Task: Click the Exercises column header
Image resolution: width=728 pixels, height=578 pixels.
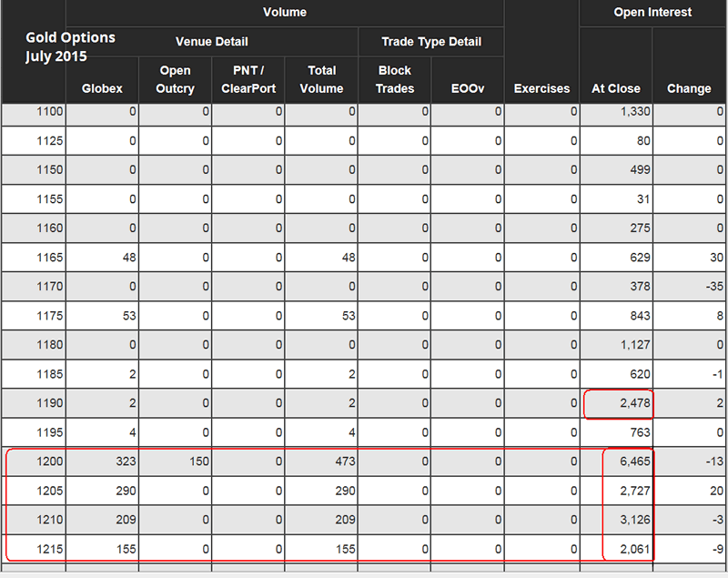Action: coord(541,88)
